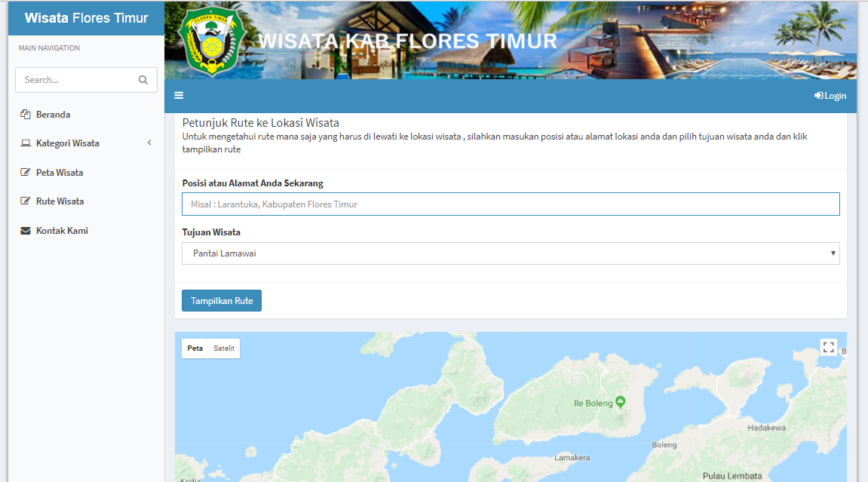
Task: Toggle the sidebar with the hamburger icon
Action: (x=179, y=95)
